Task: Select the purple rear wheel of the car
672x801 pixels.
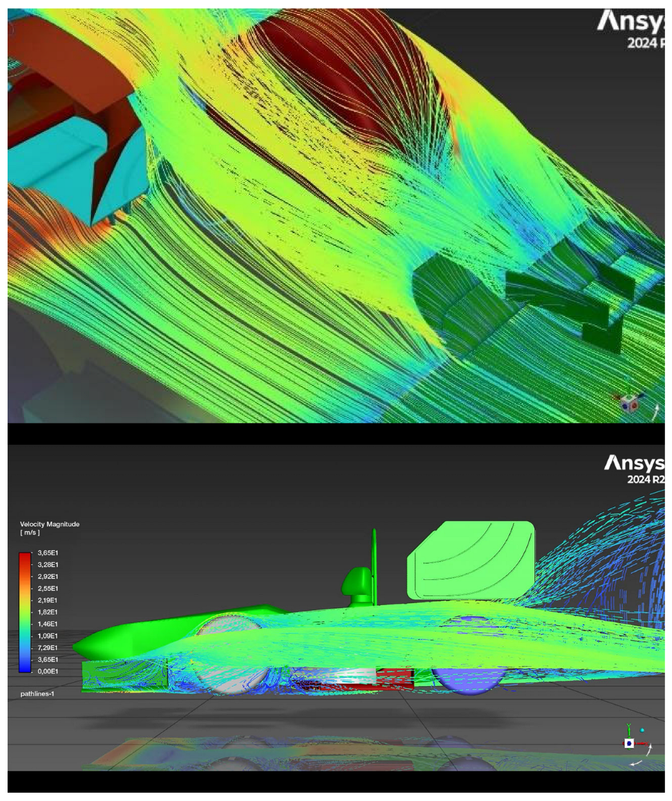Action: (469, 680)
